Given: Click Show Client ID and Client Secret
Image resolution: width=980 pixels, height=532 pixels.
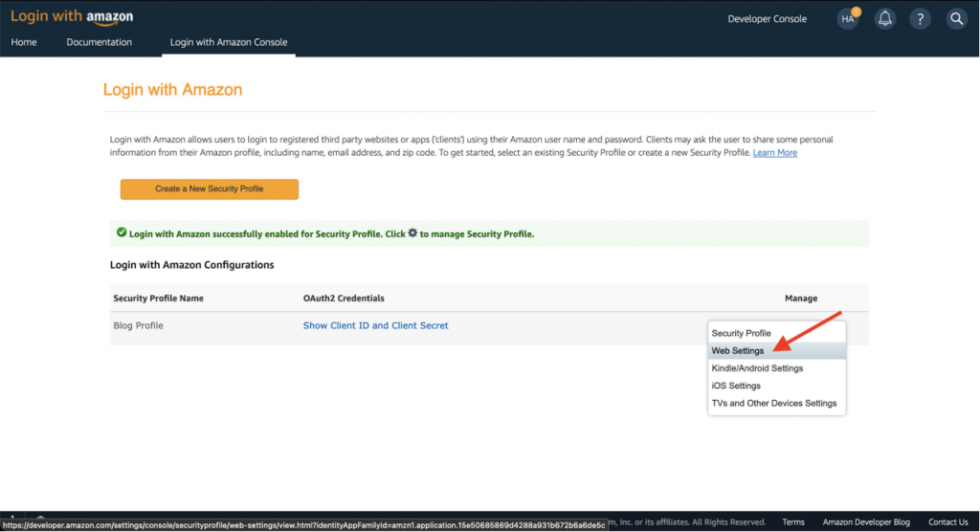Looking at the screenshot, I should 375,325.
